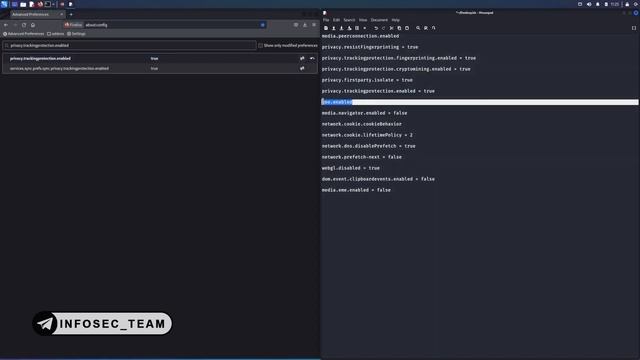The image size is (640, 360).
Task: Click the Copy icon in Mousepad toolbar
Action: [399, 28]
